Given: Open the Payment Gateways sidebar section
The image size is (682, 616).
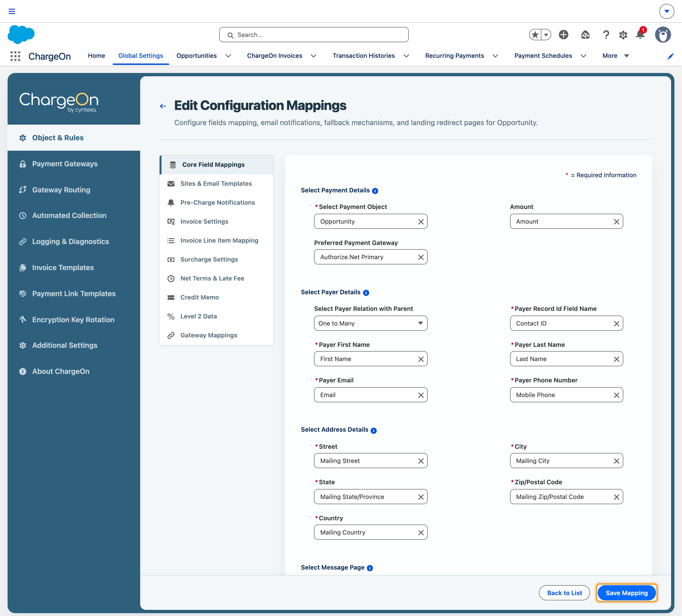Looking at the screenshot, I should coord(74,164).
